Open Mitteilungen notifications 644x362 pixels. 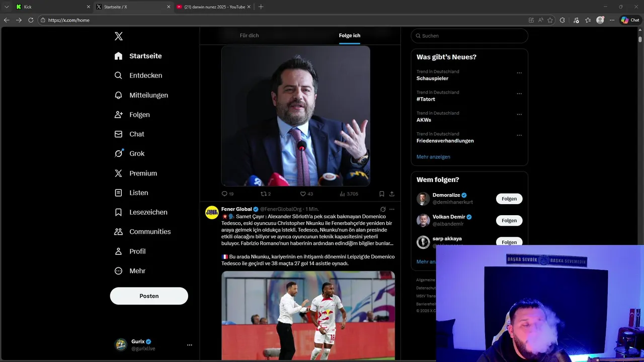click(141, 95)
